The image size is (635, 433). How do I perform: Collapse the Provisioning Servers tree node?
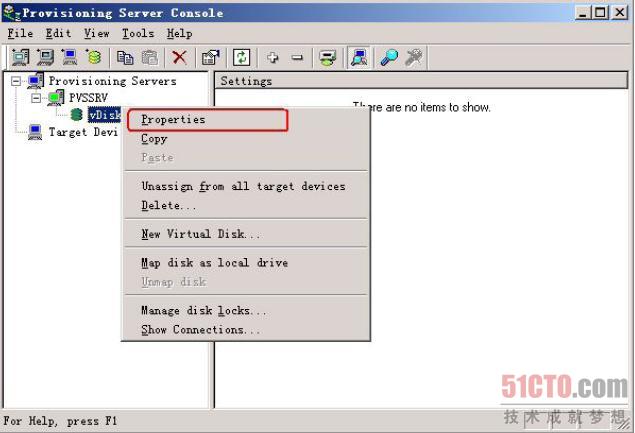click(16, 81)
